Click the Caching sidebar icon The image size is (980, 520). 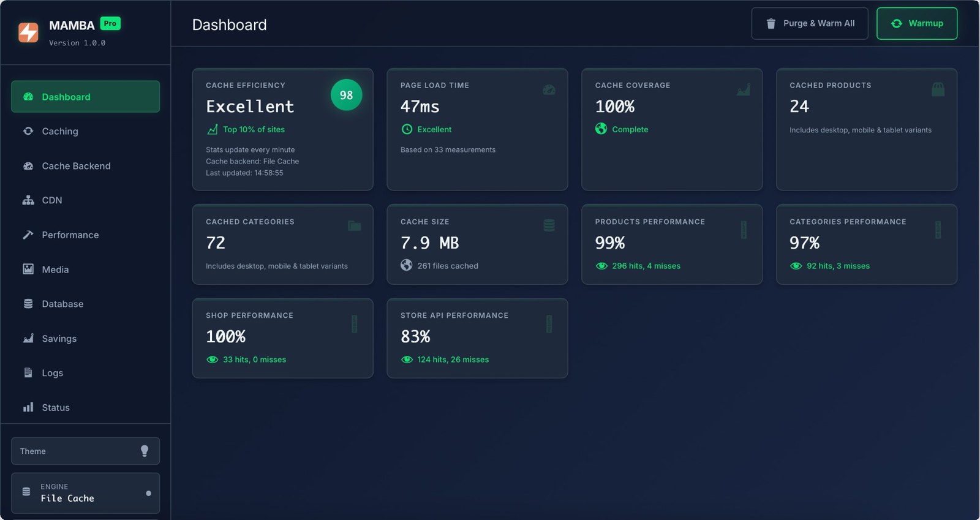pos(28,131)
